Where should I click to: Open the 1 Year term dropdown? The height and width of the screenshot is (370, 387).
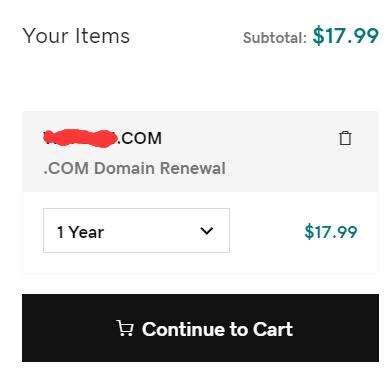pos(136,230)
